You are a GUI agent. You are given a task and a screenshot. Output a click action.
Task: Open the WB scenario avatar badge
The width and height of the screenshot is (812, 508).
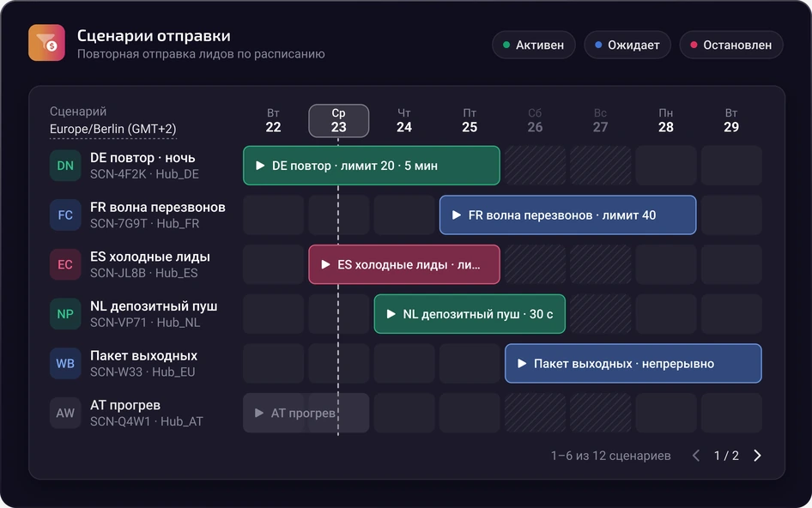point(65,364)
